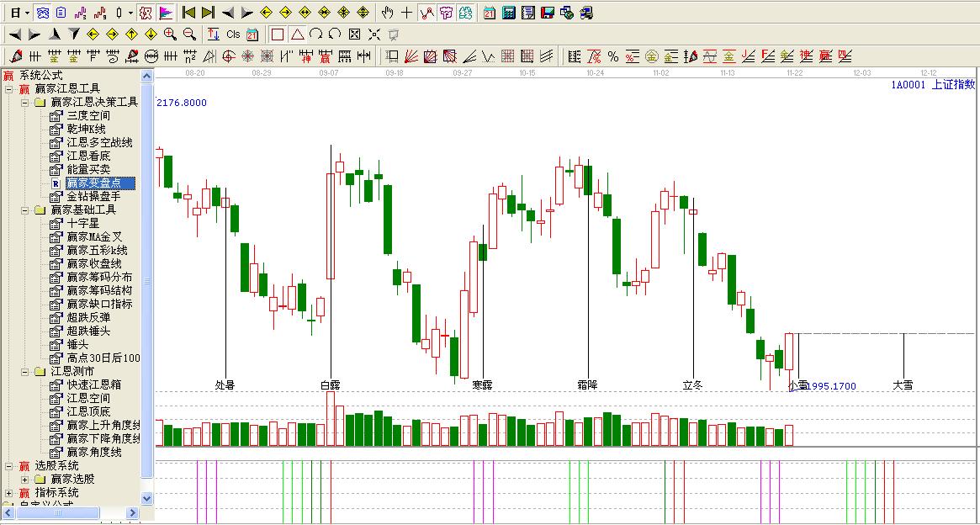Collapse the 赢家江恩决策工具 folder
Viewport: 980px width, 525px height.
click(x=25, y=103)
